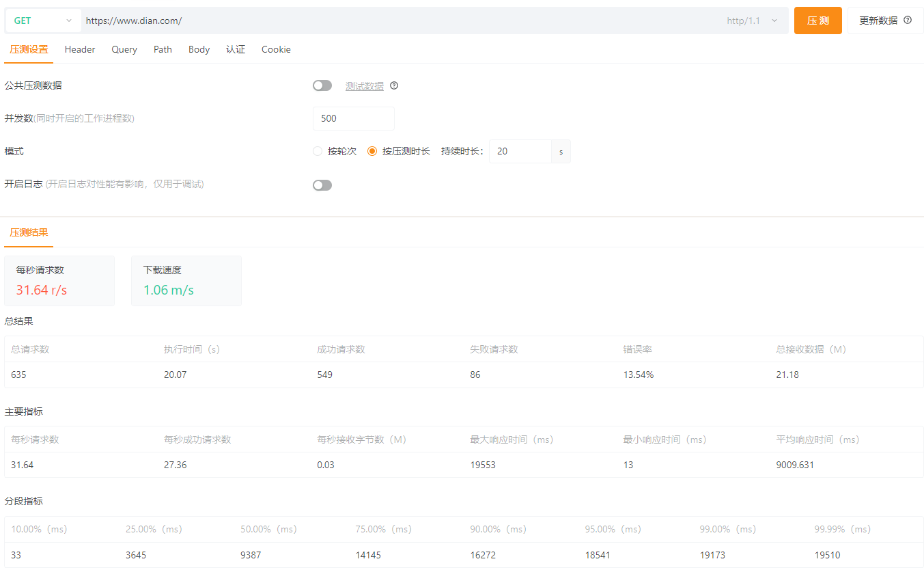Expand the http/1.1 protocol dropdown
The image size is (924, 583).
pos(752,21)
